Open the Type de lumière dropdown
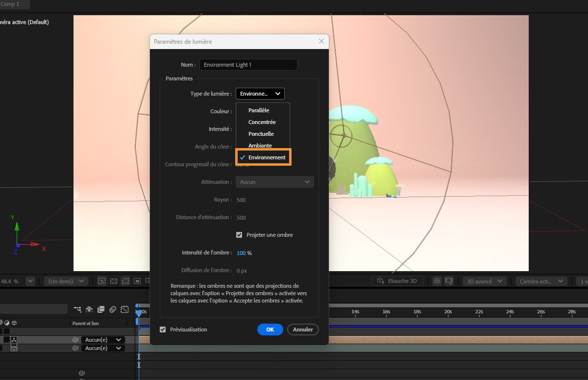The image size is (588, 380). pyautogui.click(x=260, y=94)
